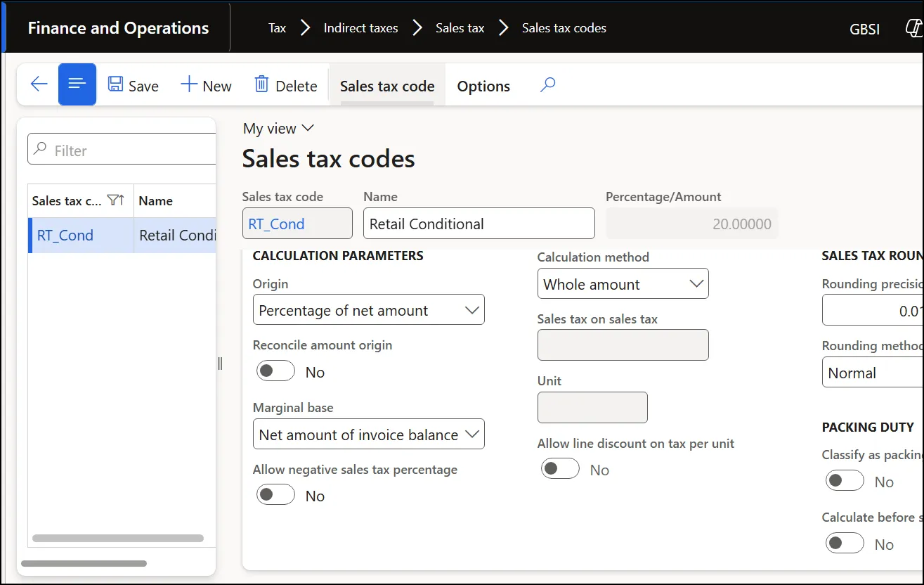Image resolution: width=924 pixels, height=585 pixels.
Task: Click Indirect taxes in the breadcrumb
Action: (x=361, y=28)
